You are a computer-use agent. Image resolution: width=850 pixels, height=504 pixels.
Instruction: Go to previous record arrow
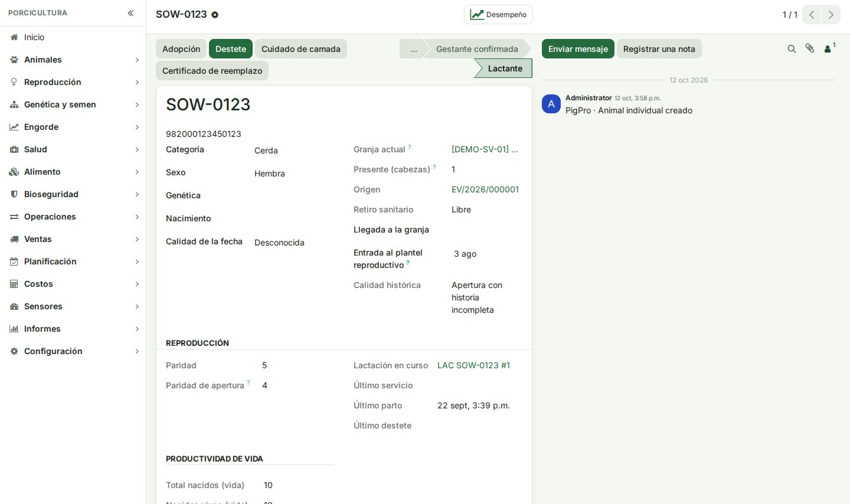click(812, 15)
